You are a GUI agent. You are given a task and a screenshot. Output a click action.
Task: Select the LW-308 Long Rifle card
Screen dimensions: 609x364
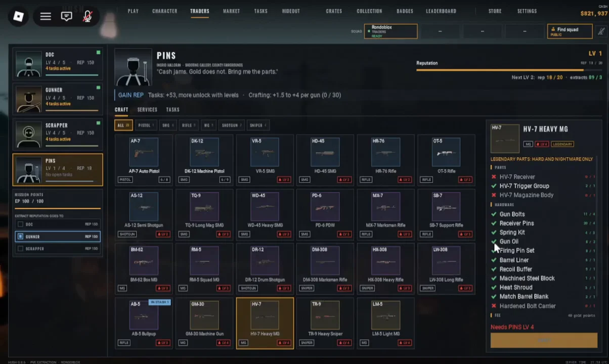click(446, 268)
